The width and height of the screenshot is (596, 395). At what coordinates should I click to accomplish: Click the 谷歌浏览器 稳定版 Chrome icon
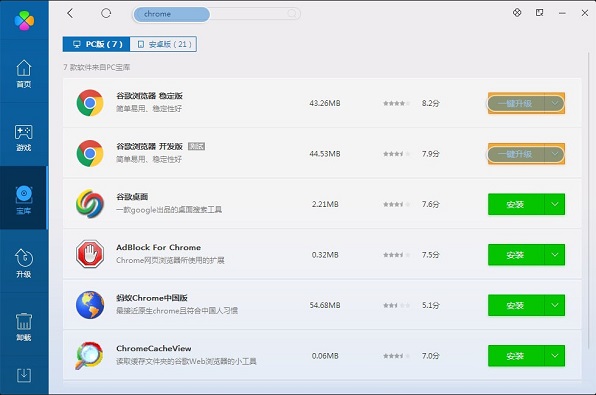point(90,103)
